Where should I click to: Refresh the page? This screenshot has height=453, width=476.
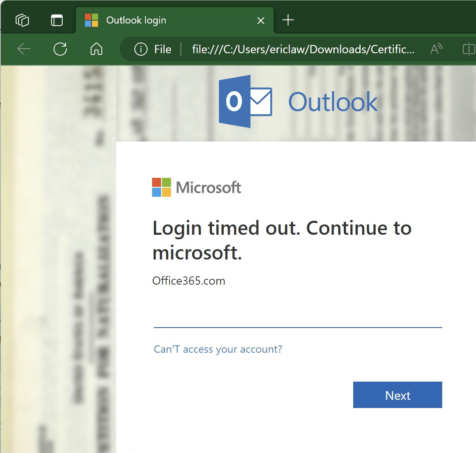click(60, 49)
